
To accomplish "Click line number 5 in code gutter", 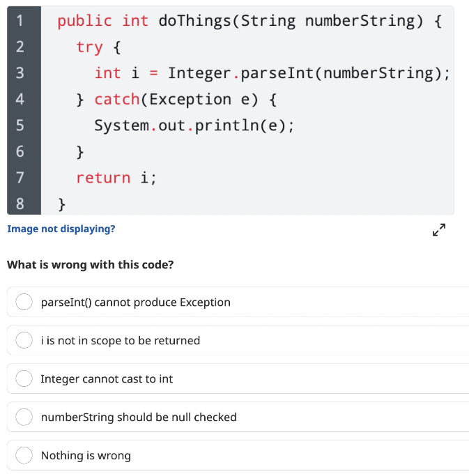I will pos(20,125).
